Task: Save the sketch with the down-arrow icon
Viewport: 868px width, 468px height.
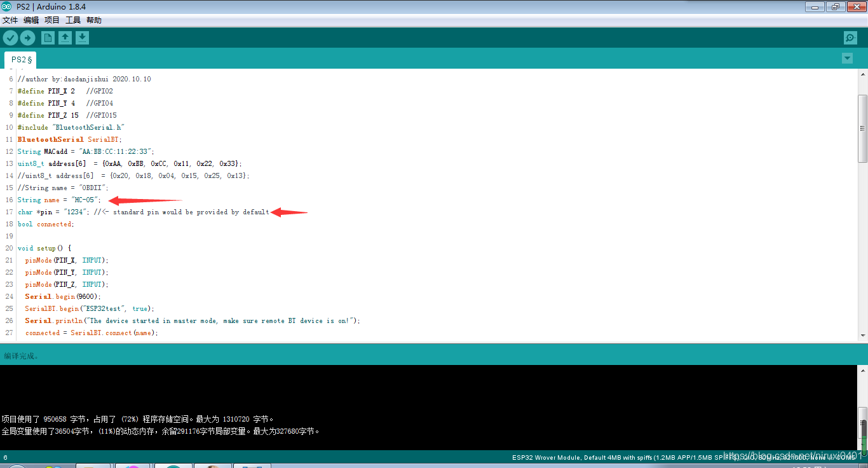Action: coord(82,38)
